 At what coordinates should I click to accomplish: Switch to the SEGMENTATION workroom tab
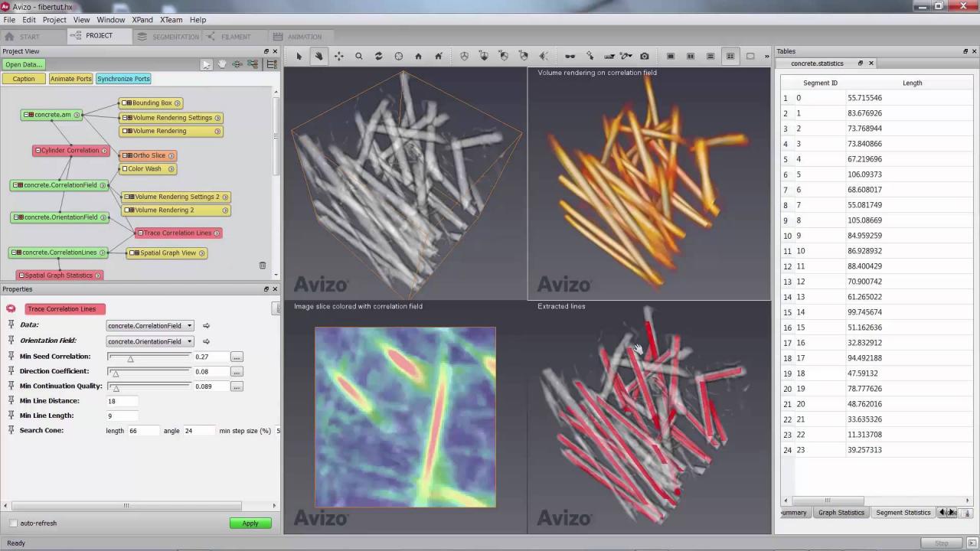pos(168,37)
